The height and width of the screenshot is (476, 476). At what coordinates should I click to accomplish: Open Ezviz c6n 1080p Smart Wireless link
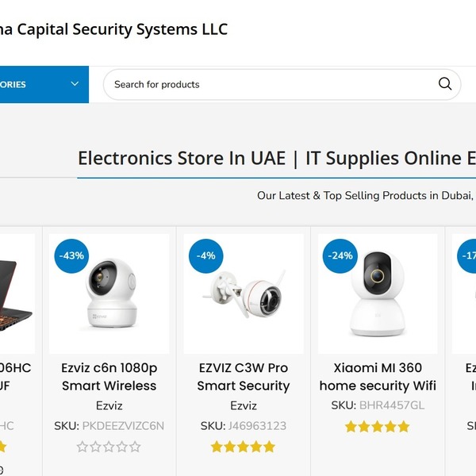(109, 377)
